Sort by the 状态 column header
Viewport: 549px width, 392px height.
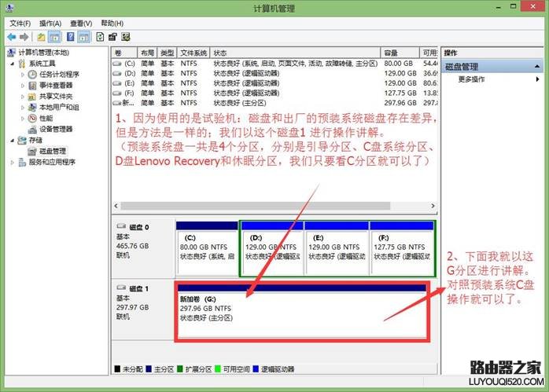(295, 53)
